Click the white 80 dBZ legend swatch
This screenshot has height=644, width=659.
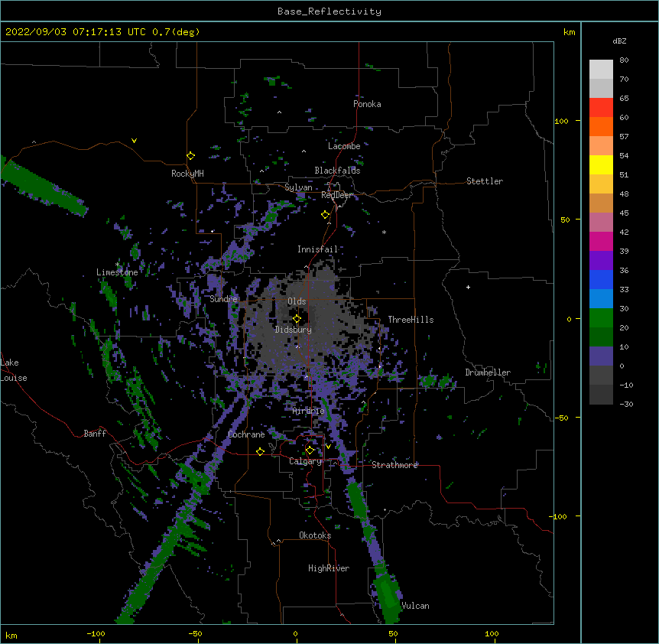click(x=601, y=70)
